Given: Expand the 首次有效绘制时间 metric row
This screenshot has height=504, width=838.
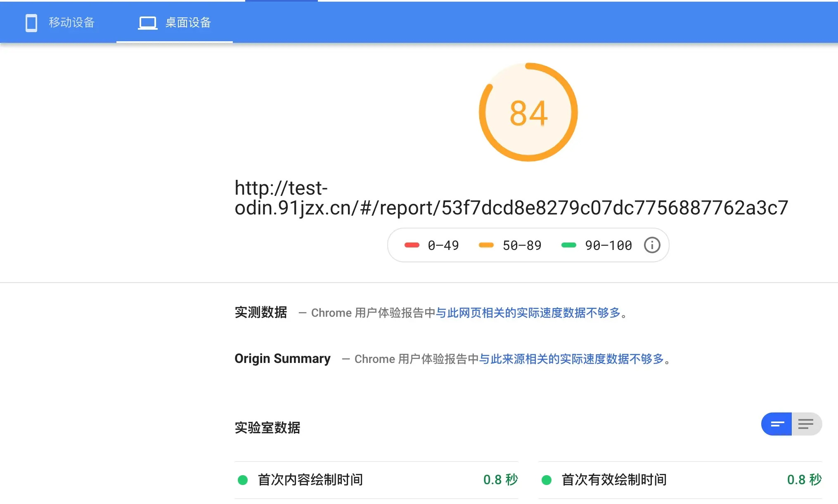Looking at the screenshot, I should 614,480.
